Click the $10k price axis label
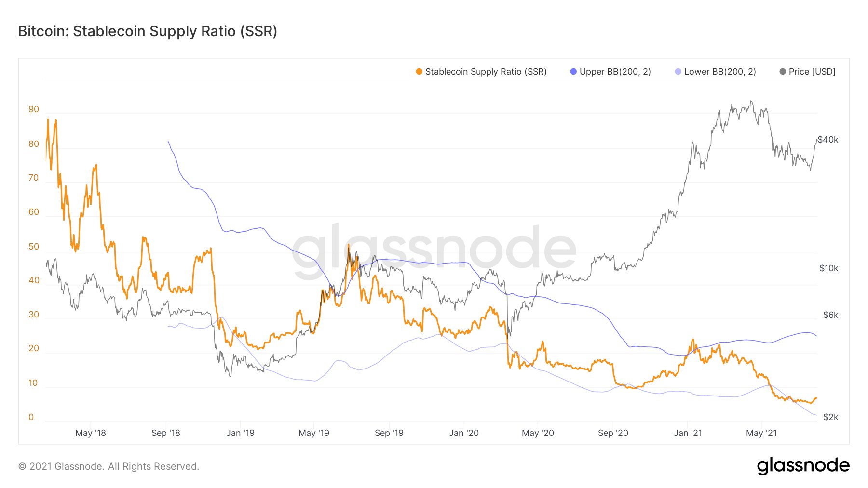The height and width of the screenshot is (488, 868). [x=828, y=268]
